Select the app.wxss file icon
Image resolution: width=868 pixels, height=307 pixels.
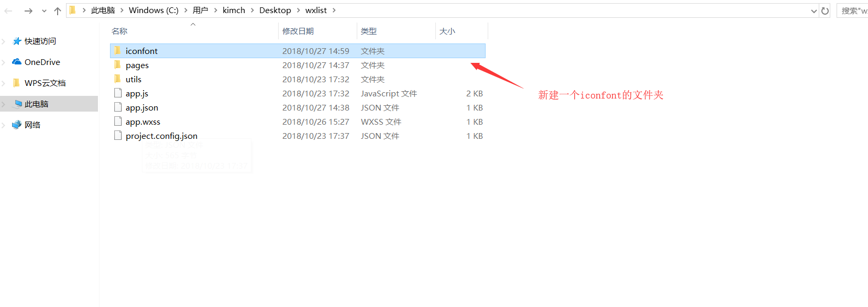point(118,122)
